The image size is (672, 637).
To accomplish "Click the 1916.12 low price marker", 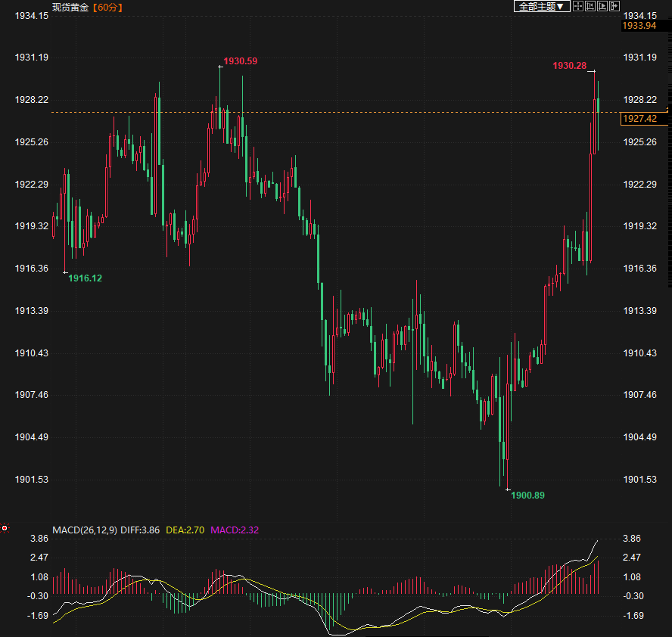I will click(85, 278).
